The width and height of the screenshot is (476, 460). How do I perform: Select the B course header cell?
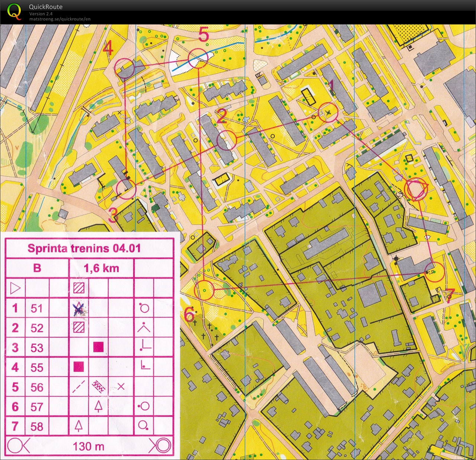click(x=38, y=268)
